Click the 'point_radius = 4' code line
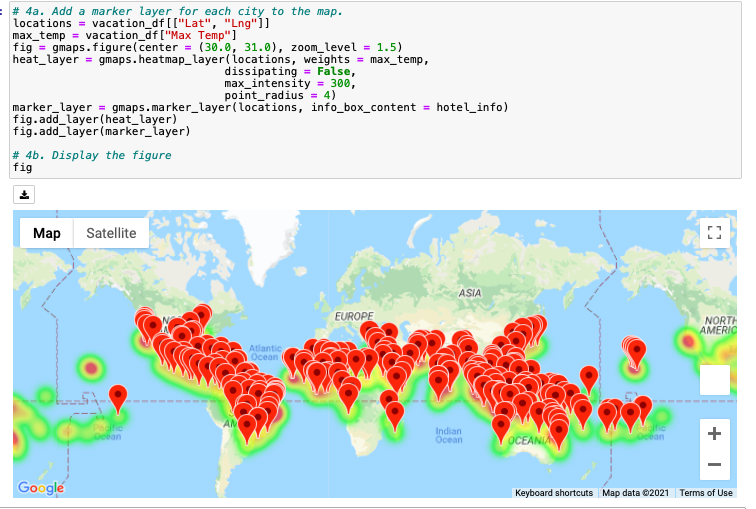This screenshot has width=756, height=509. click(x=280, y=95)
